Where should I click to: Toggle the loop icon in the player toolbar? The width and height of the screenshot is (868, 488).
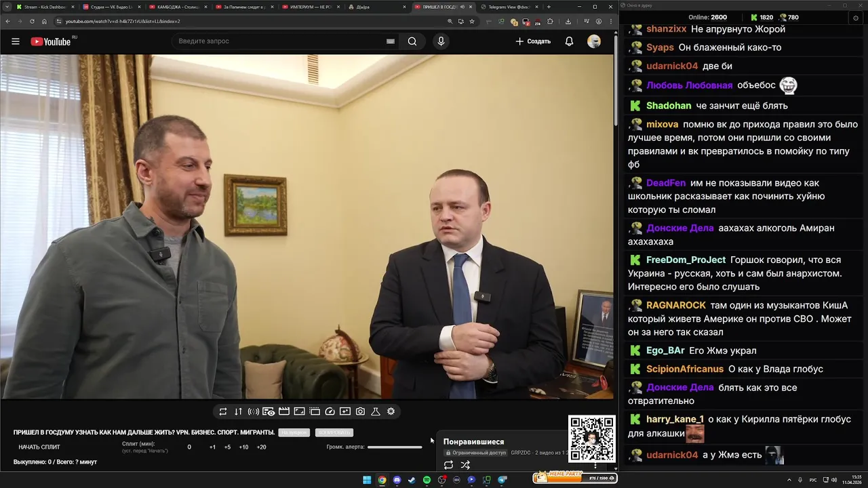[223, 411]
